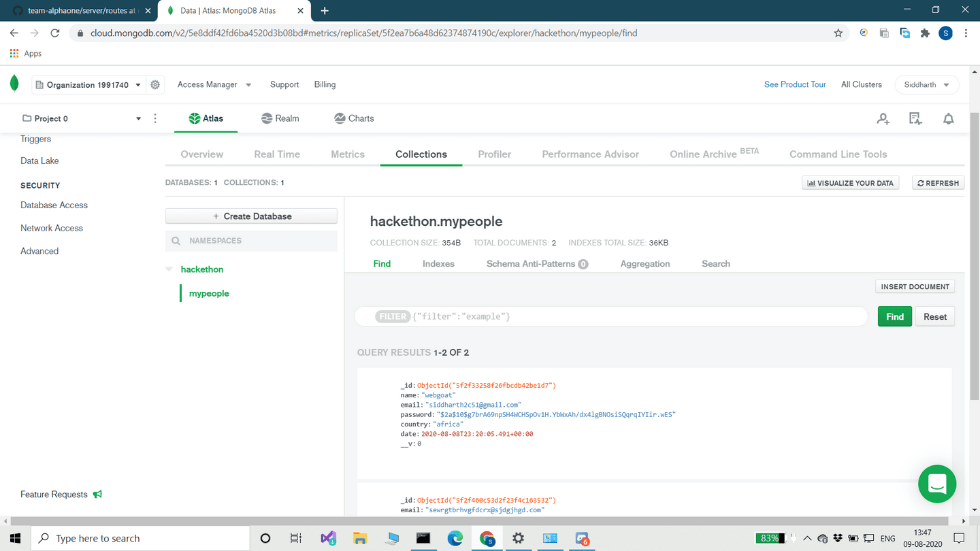Open the project activity feed icon

(x=915, y=118)
